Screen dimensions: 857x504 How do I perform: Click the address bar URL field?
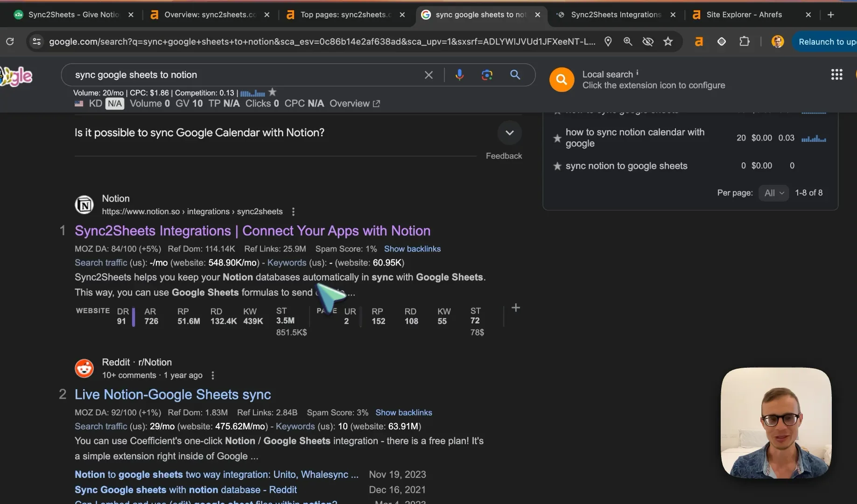pyautogui.click(x=322, y=42)
